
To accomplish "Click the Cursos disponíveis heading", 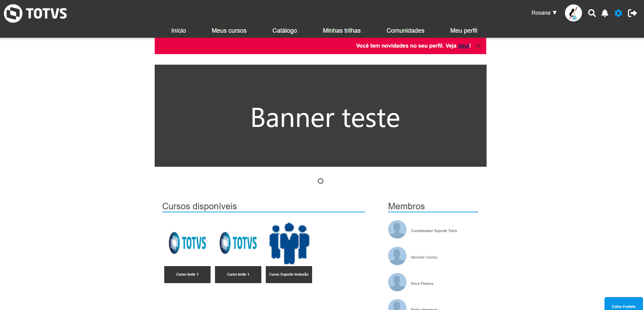I will 199,206.
